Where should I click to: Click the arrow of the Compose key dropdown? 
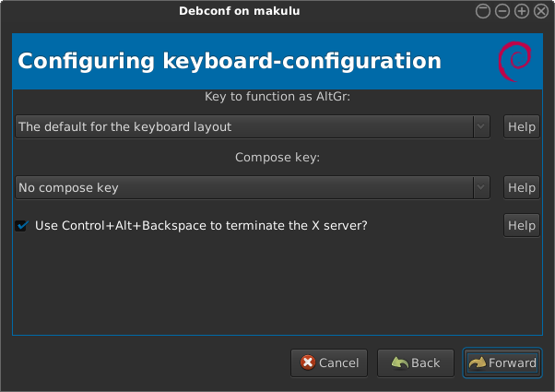(x=481, y=187)
